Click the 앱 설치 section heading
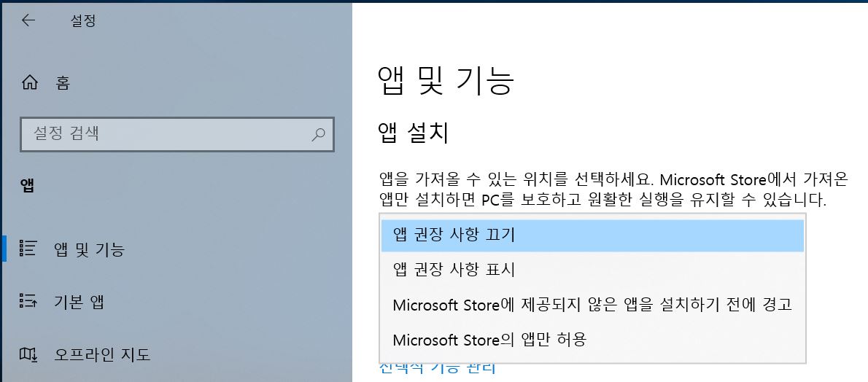The height and width of the screenshot is (382, 868). [413, 133]
